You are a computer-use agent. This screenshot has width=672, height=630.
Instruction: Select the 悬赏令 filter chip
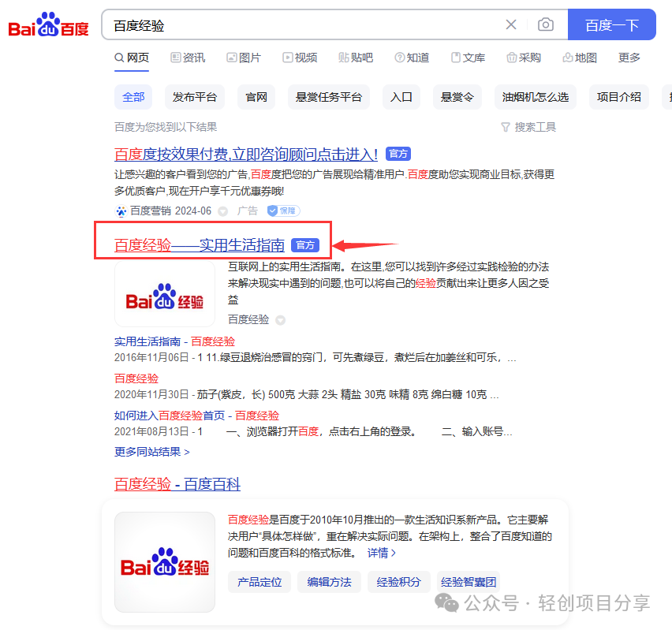tap(457, 97)
